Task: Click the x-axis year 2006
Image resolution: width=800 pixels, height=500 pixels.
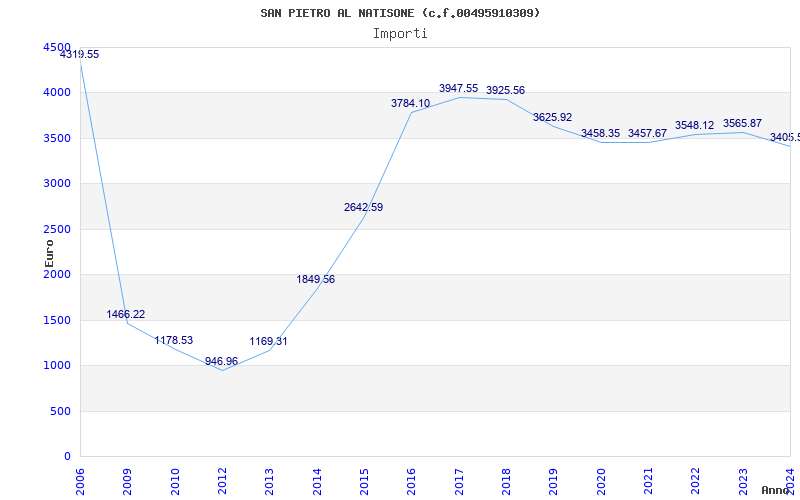Action: [x=80, y=482]
